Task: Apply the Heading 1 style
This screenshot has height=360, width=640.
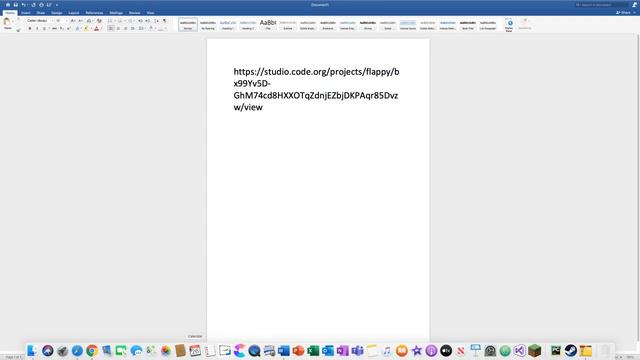Action: (x=228, y=24)
